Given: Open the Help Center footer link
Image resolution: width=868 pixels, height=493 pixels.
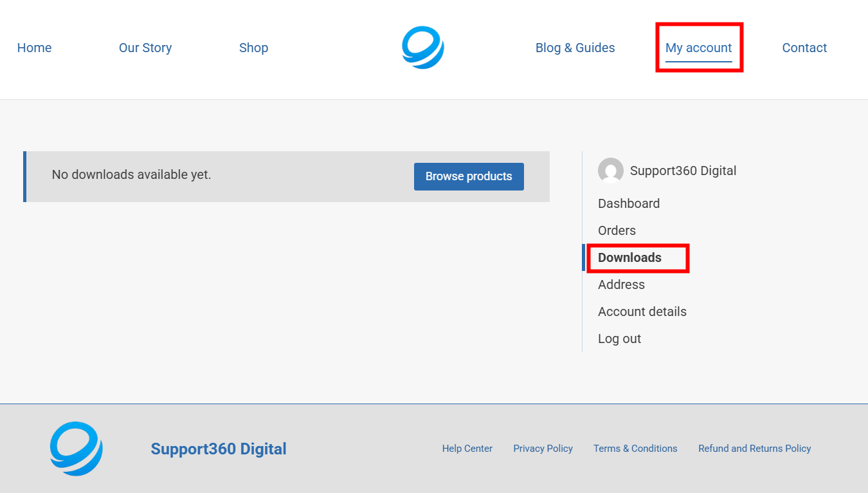Looking at the screenshot, I should point(467,449).
